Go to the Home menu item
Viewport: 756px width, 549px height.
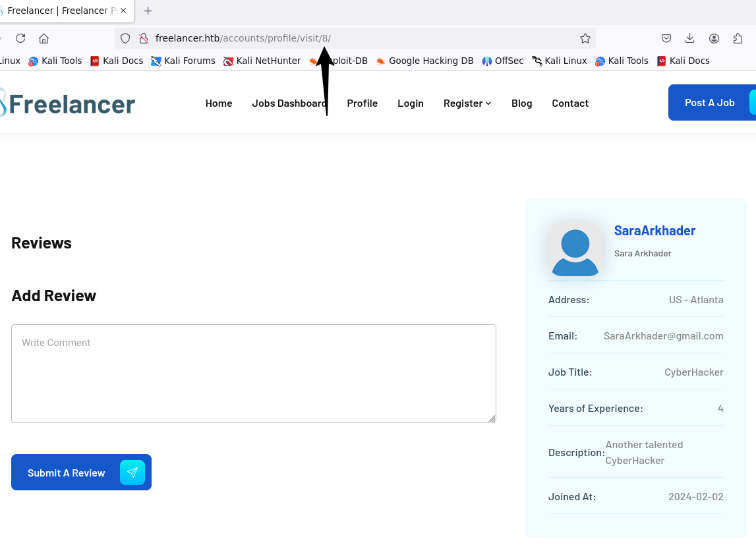tap(219, 103)
